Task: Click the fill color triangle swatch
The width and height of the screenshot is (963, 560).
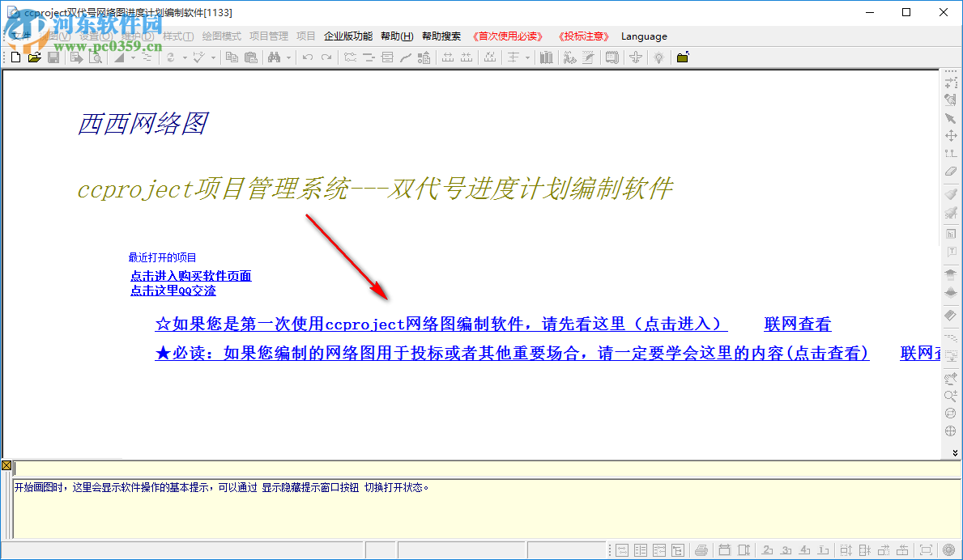Action: click(x=118, y=57)
